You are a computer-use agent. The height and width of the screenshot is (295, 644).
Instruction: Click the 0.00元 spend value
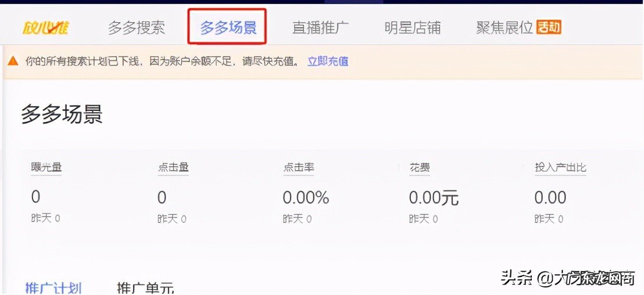(x=434, y=198)
